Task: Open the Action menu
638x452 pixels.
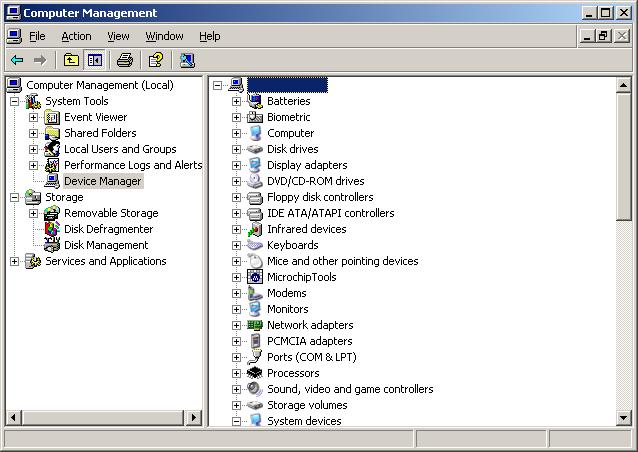Action: click(x=76, y=36)
